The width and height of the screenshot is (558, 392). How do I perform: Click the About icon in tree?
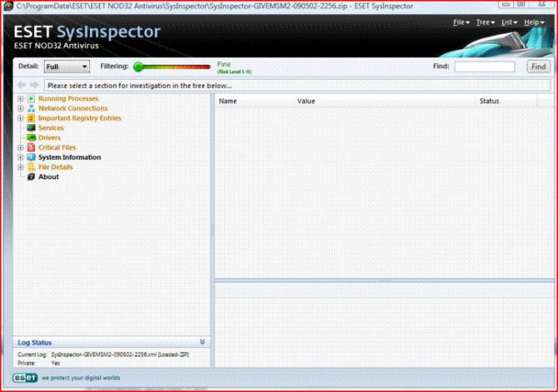click(x=31, y=177)
